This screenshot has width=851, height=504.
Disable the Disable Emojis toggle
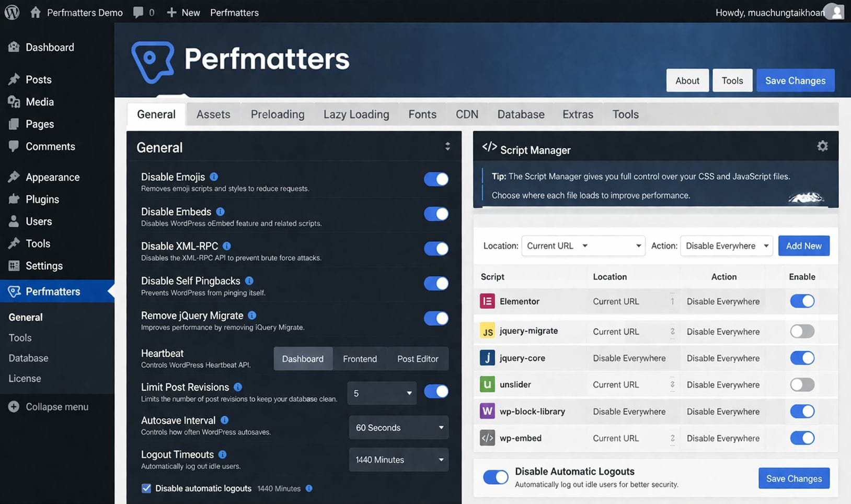coord(436,179)
